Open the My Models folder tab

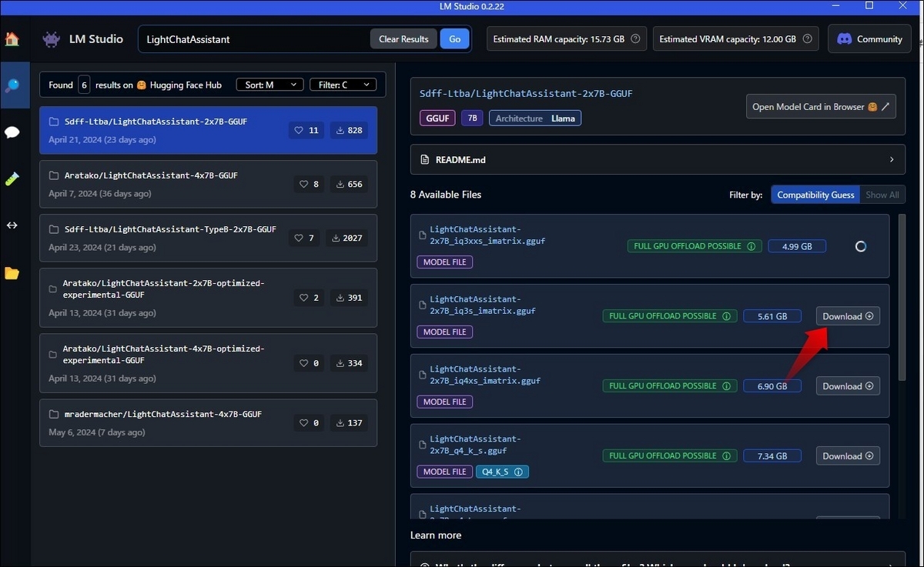coord(12,273)
